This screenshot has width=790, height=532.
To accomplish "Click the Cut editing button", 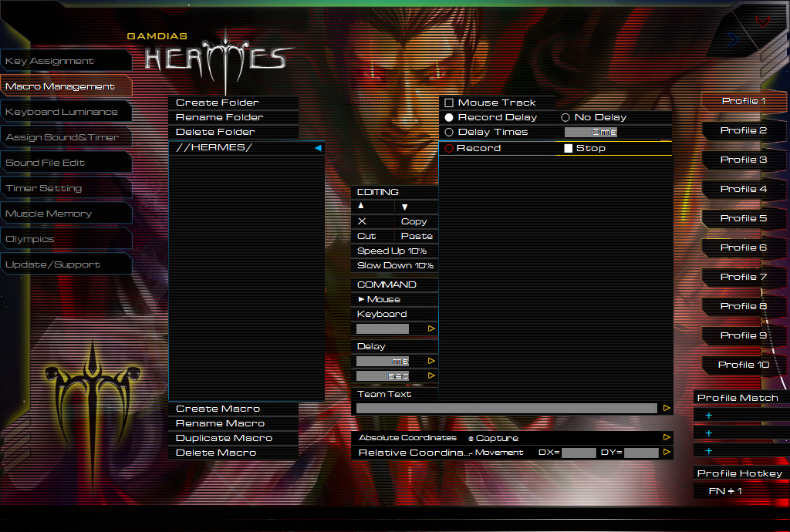I will click(366, 236).
